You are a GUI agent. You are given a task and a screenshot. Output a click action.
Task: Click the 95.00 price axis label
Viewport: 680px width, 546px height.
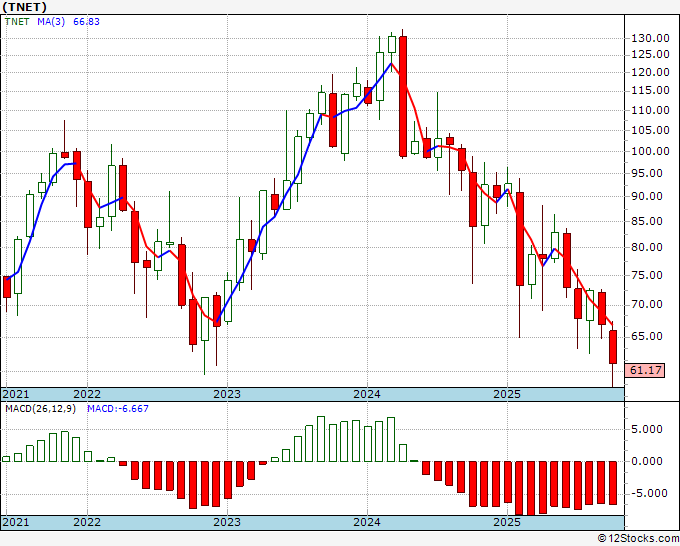click(647, 173)
